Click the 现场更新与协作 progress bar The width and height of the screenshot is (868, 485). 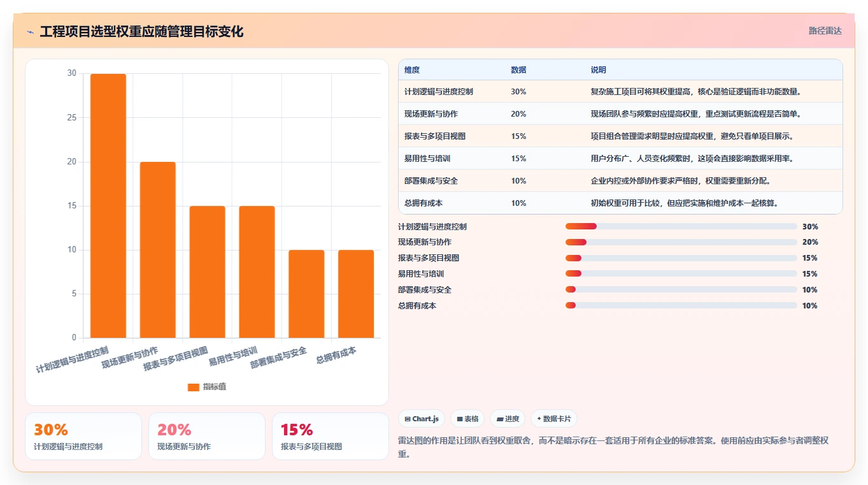[x=681, y=242]
